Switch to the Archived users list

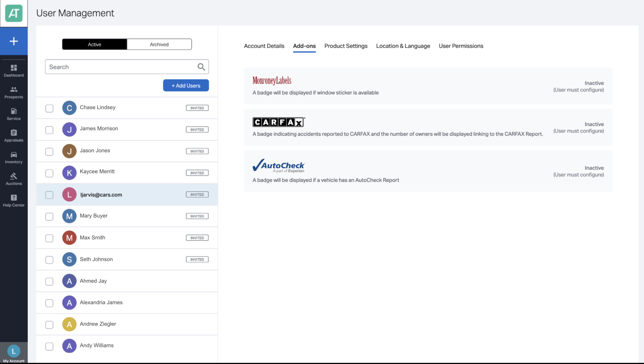[x=159, y=44]
